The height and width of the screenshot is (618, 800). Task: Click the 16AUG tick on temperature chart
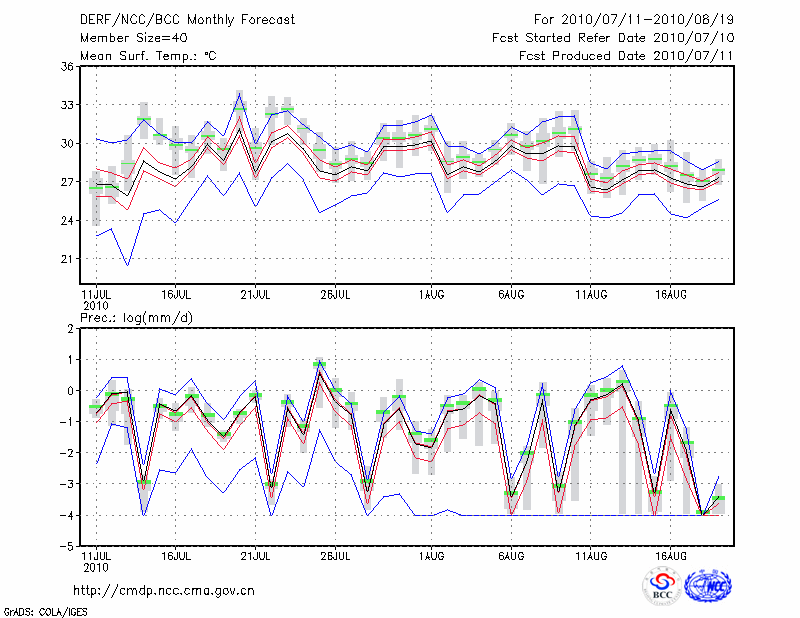[670, 295]
